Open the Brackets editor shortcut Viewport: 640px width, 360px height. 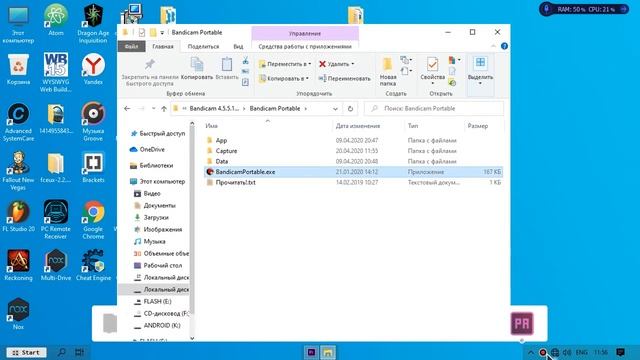click(x=93, y=167)
